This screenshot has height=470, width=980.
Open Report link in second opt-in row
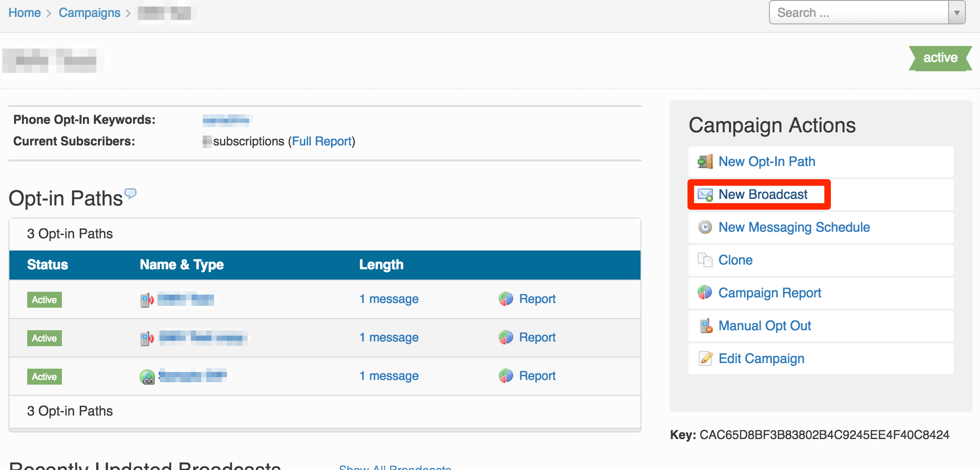point(537,337)
